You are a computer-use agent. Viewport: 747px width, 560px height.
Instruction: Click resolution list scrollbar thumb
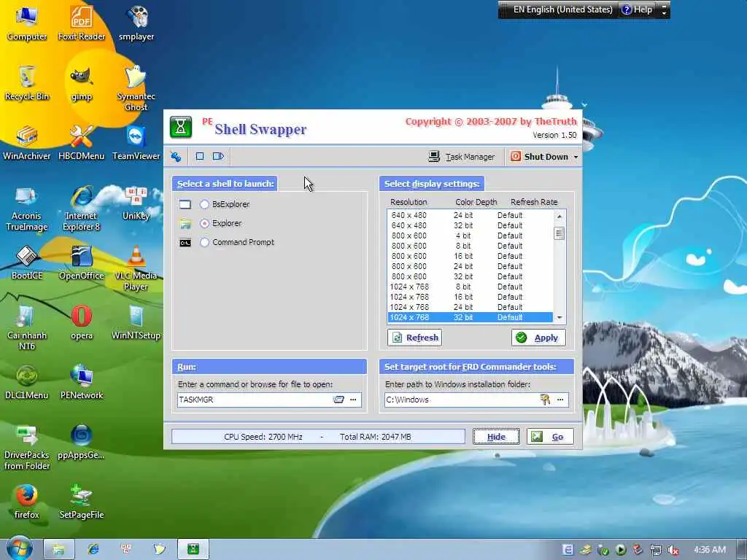point(560,233)
